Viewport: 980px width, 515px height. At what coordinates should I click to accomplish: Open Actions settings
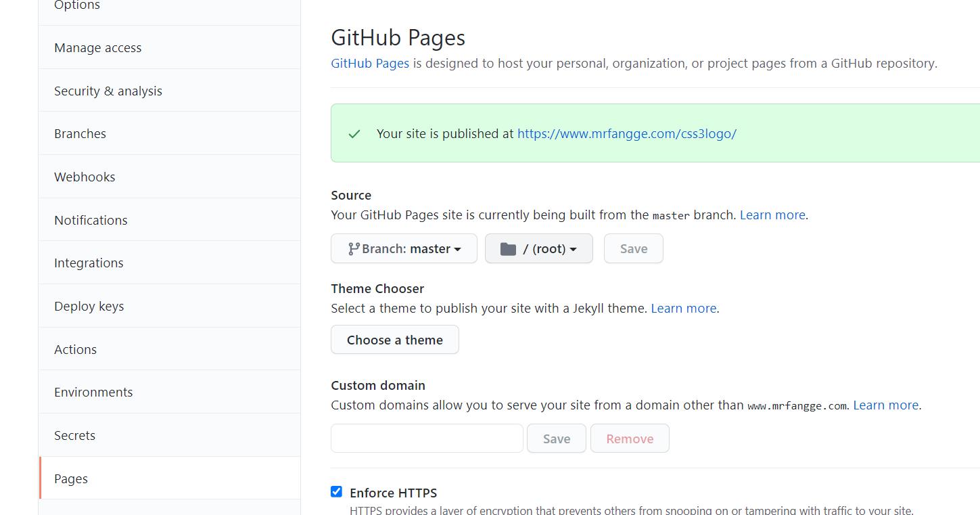[170, 349]
